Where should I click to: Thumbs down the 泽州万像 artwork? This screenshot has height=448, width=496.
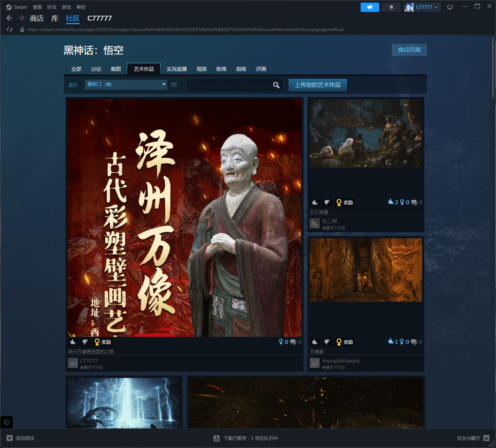pyautogui.click(x=85, y=342)
